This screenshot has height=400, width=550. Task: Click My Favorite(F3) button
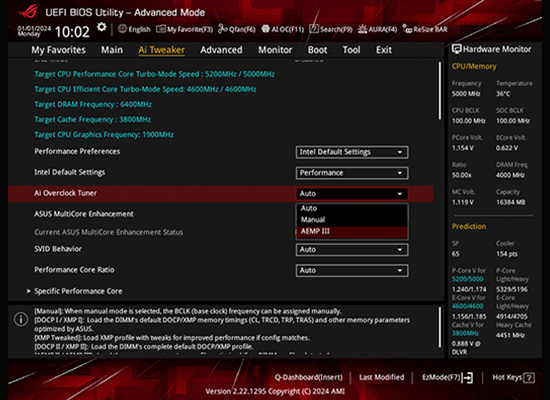(185, 29)
